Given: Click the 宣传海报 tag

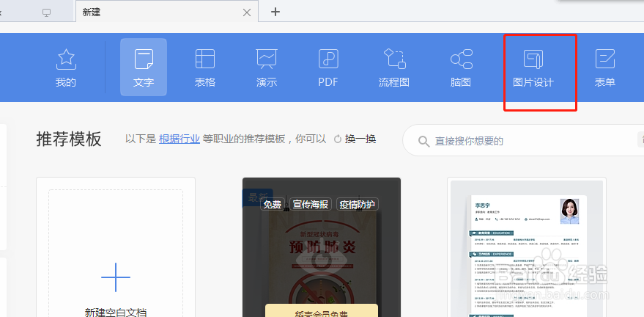Looking at the screenshot, I should [311, 204].
